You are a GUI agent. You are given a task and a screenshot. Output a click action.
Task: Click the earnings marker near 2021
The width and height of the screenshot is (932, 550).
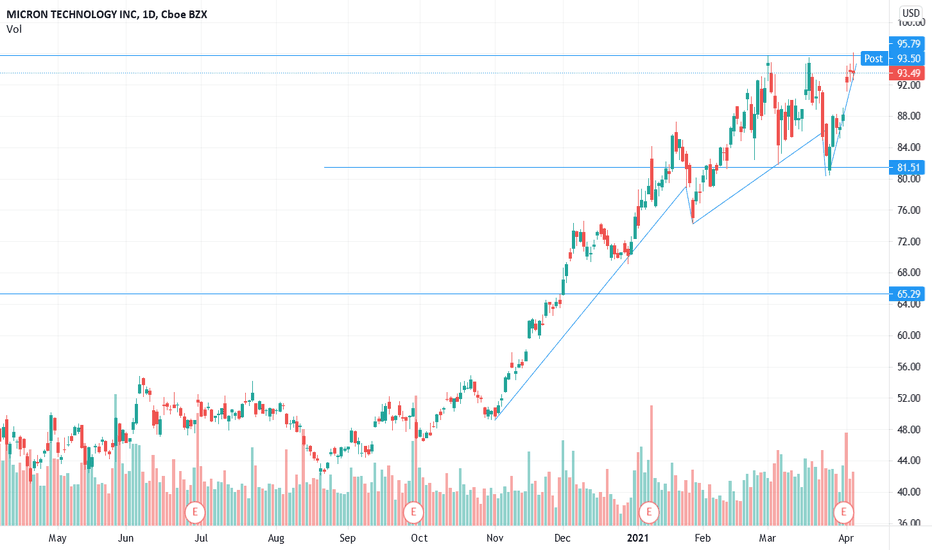tap(648, 512)
